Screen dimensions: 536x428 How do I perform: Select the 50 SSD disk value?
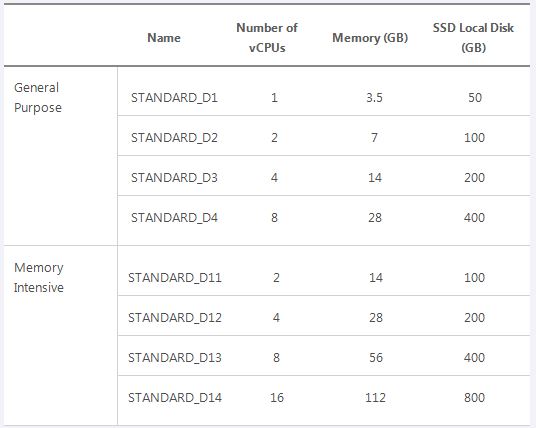[x=475, y=98]
